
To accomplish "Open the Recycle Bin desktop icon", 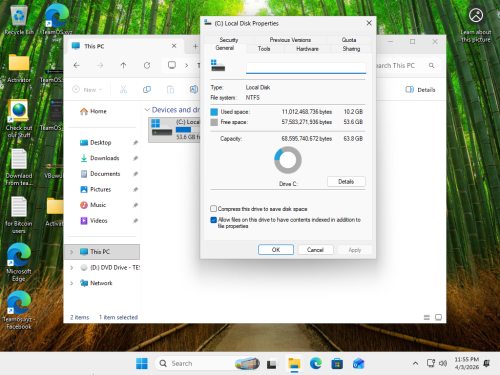I will click(19, 21).
